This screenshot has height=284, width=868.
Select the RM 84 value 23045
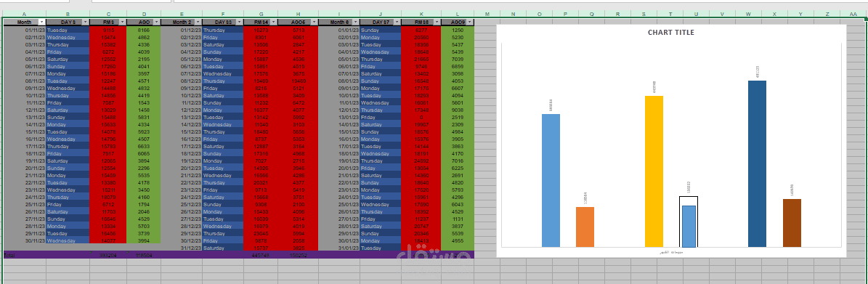pos(261,234)
